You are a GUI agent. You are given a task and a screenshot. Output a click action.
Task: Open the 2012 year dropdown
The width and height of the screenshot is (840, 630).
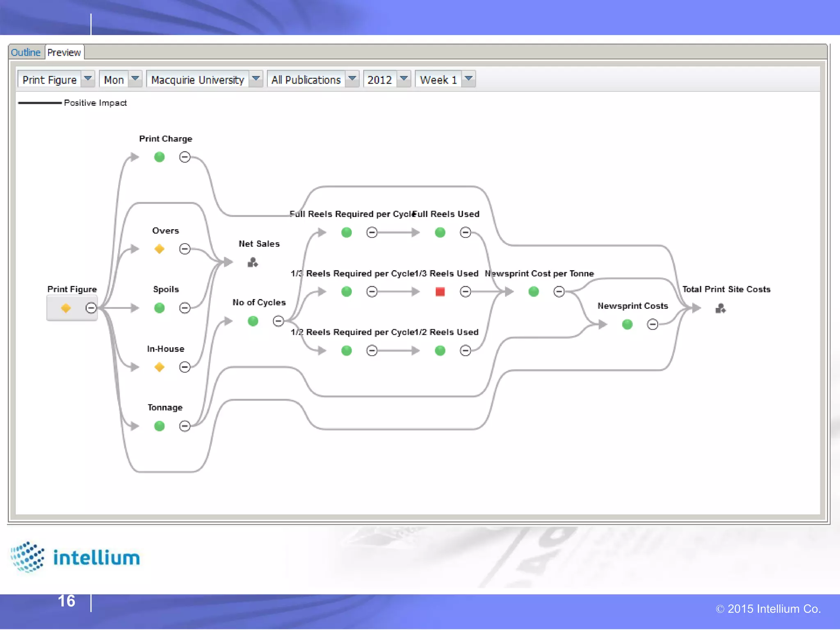click(404, 79)
